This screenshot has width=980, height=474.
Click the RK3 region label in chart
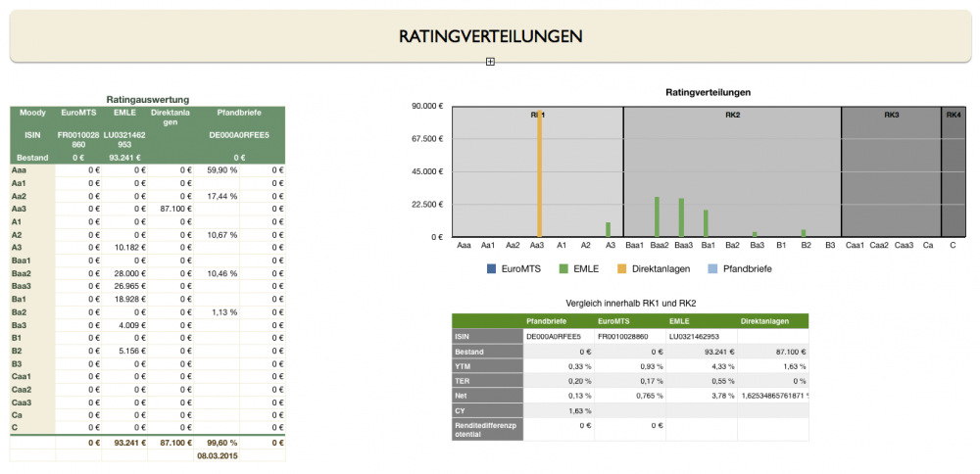[891, 115]
